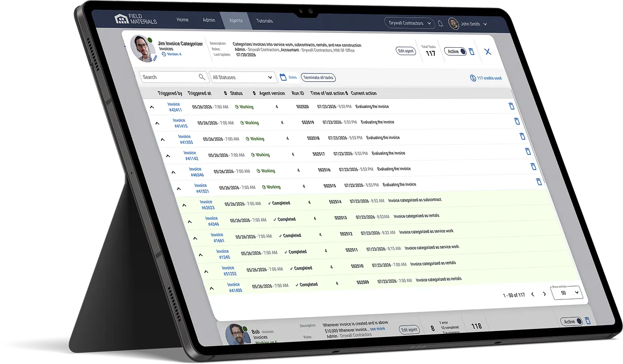This screenshot has width=623, height=364.
Task: Delete task for Invoice #41142
Action: click(527, 151)
